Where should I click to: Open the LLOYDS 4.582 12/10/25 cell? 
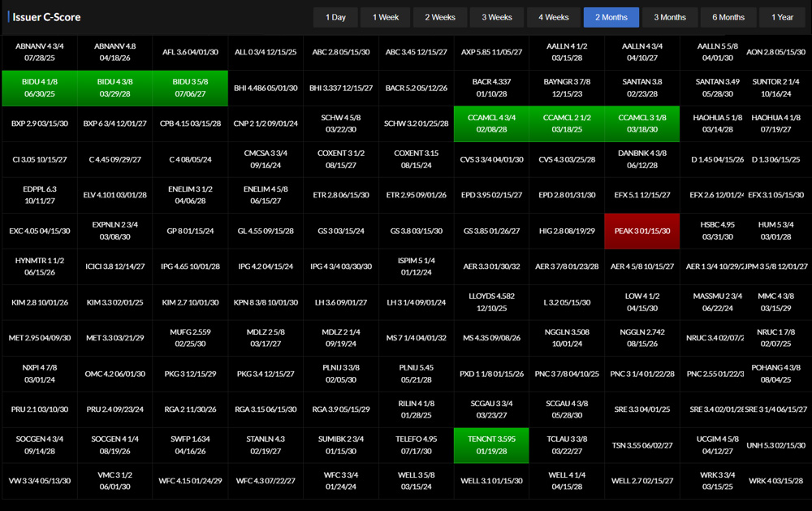click(x=491, y=302)
